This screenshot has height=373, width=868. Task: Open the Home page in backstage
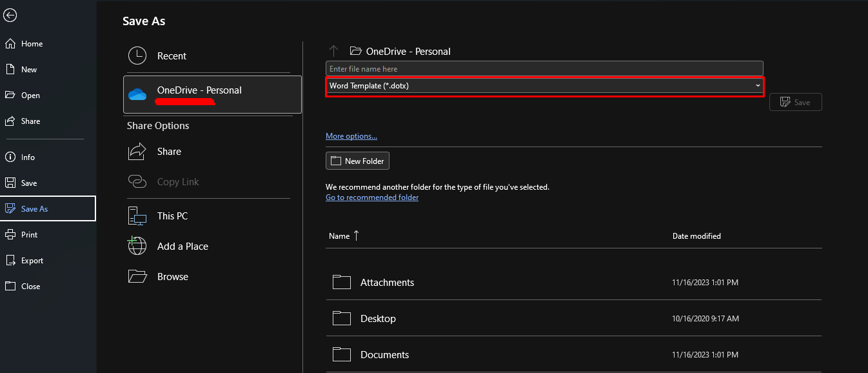pyautogui.click(x=48, y=44)
